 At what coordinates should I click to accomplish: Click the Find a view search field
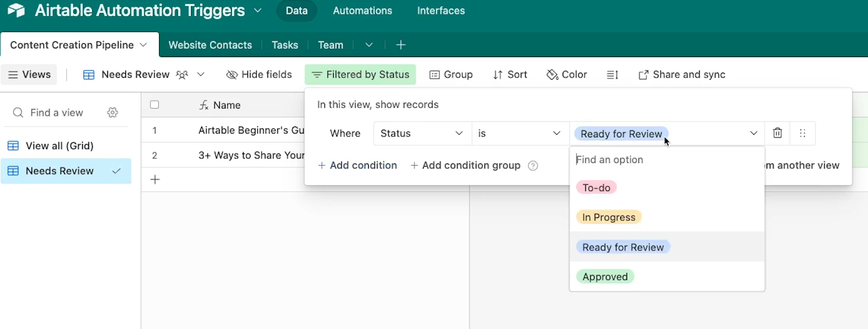coord(57,112)
